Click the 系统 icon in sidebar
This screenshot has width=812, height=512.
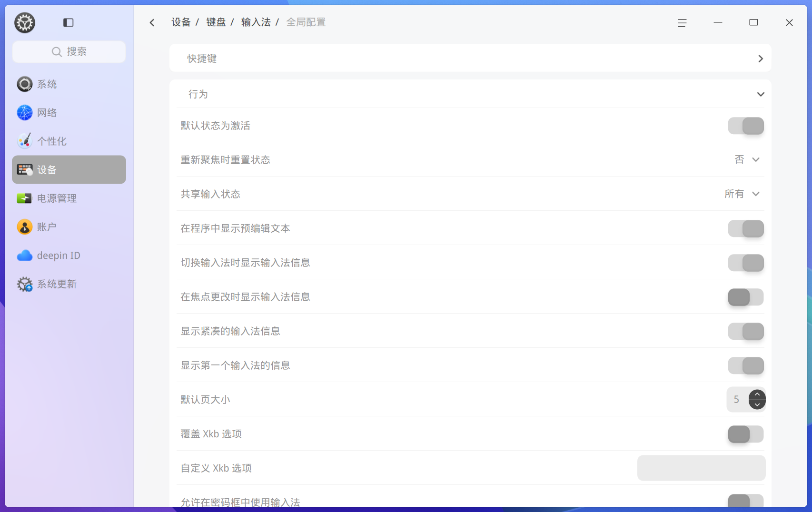click(x=25, y=84)
